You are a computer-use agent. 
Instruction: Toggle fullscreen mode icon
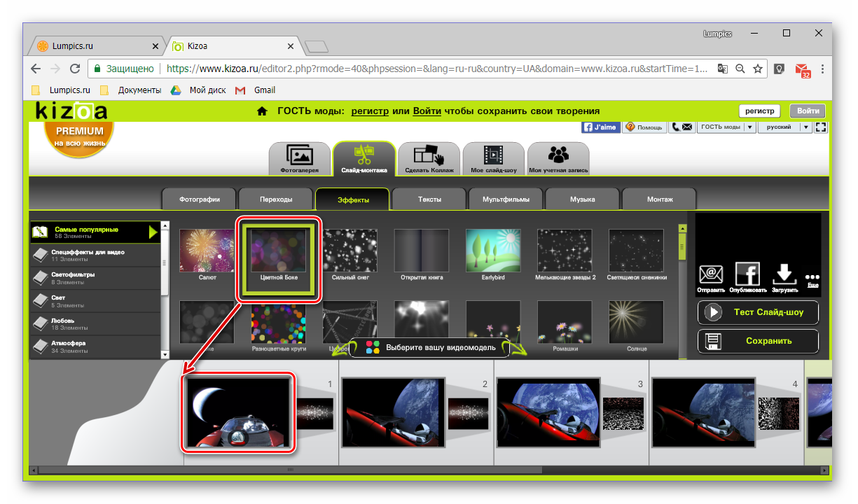pos(822,127)
